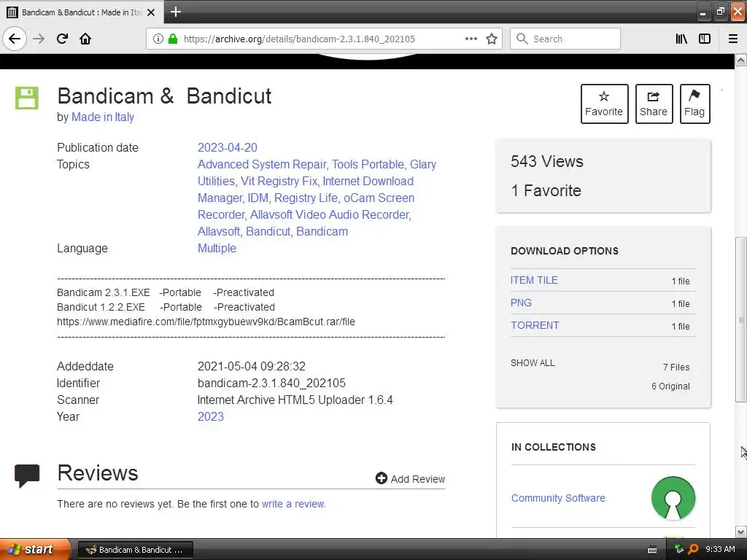Open the Firefox hamburger menu
This screenshot has height=560, width=747.
[733, 39]
